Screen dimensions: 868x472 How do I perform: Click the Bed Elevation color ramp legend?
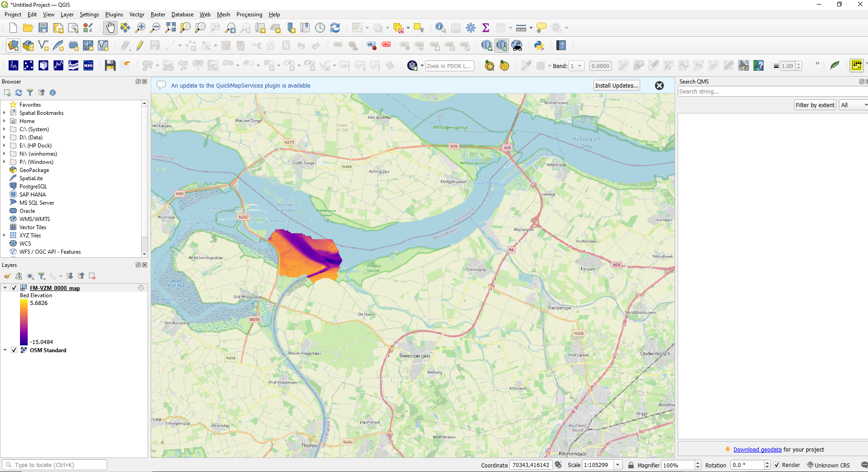pos(24,322)
